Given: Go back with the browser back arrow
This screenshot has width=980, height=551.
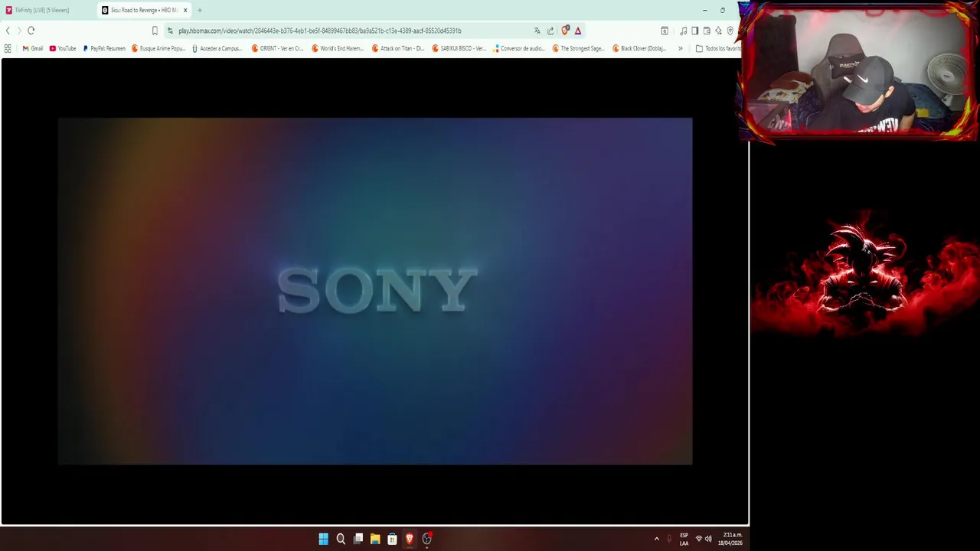Looking at the screenshot, I should coord(8,31).
